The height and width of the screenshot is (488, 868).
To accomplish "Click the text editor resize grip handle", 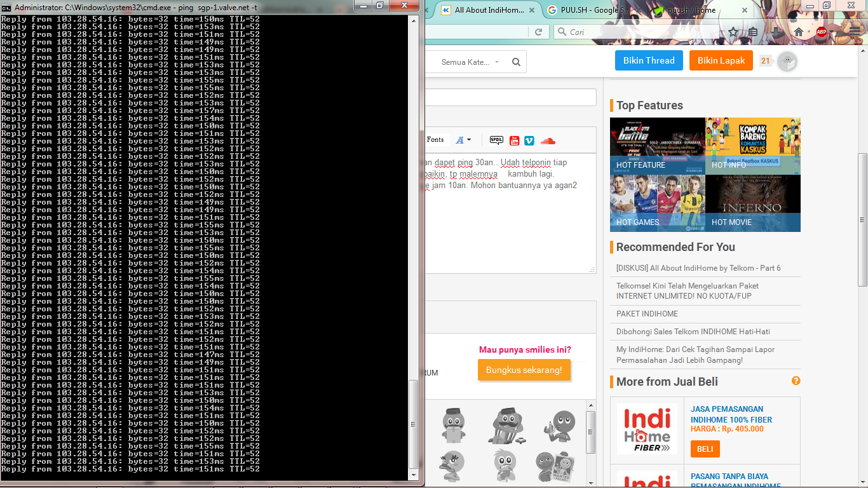I will pos(593,269).
